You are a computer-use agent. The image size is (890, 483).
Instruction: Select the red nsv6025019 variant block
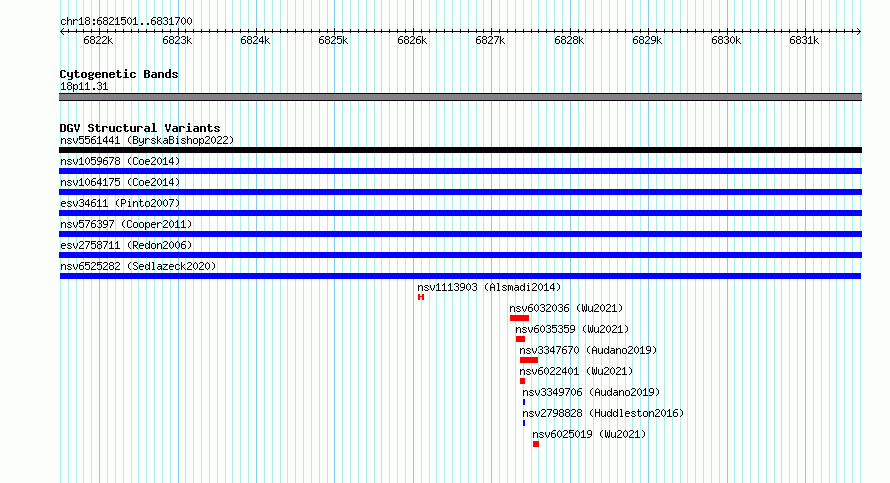tap(536, 444)
